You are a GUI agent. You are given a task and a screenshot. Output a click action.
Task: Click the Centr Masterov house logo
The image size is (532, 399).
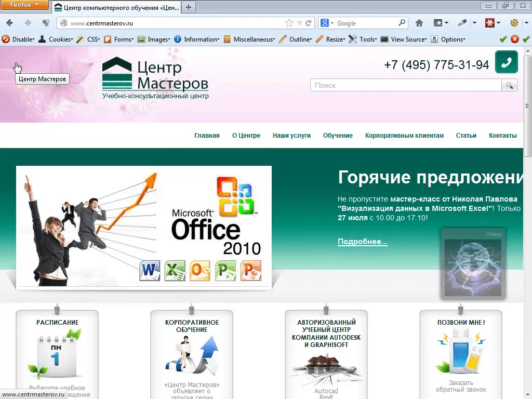(117, 73)
